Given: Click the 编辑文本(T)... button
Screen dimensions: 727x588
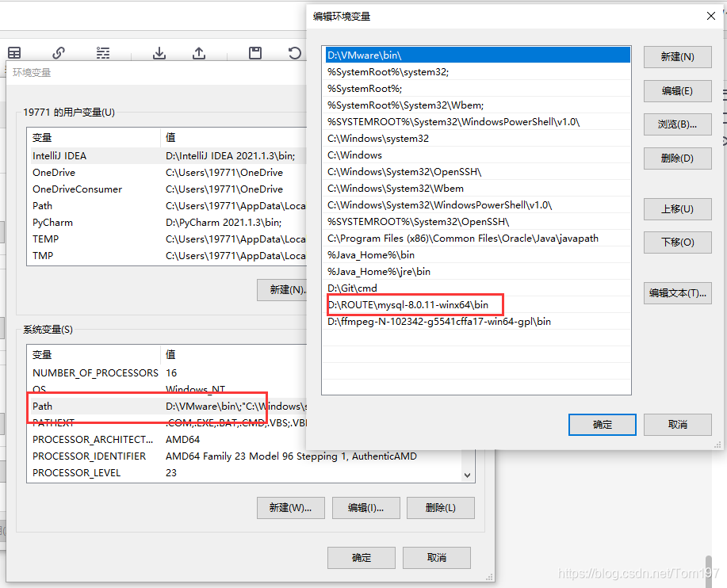Looking at the screenshot, I should 677,293.
